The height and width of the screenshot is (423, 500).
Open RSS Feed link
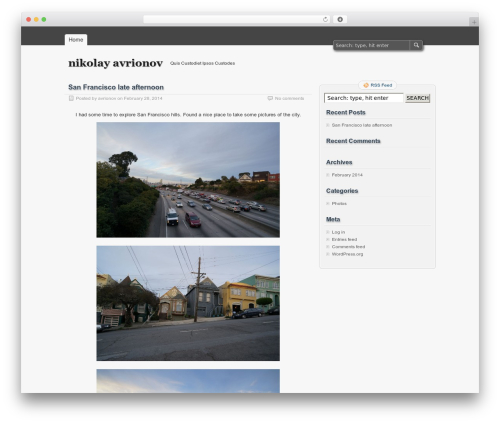click(381, 85)
